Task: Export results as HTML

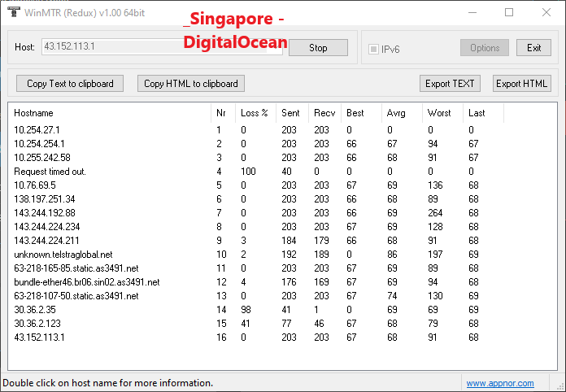Action: [521, 84]
